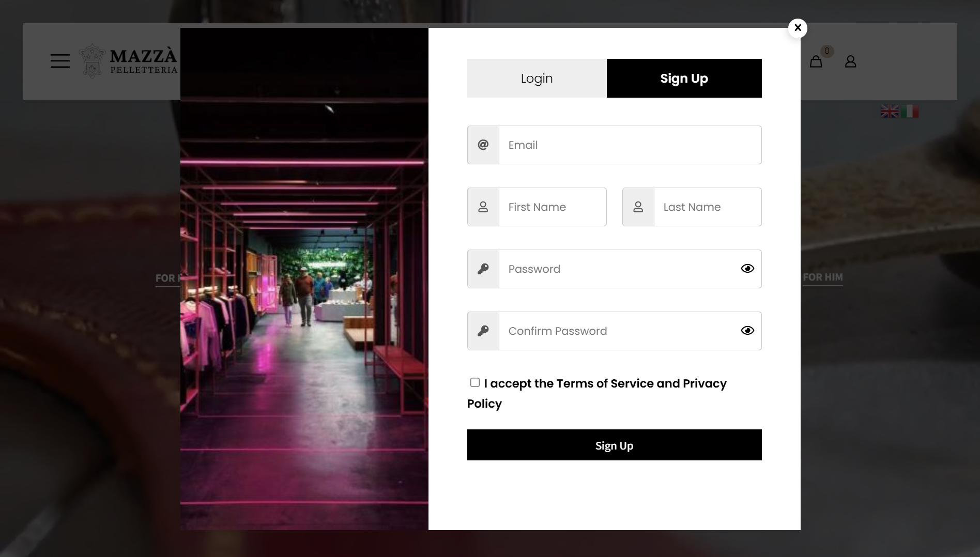The width and height of the screenshot is (980, 557).
Task: Show password in Confirm Password field
Action: (747, 331)
